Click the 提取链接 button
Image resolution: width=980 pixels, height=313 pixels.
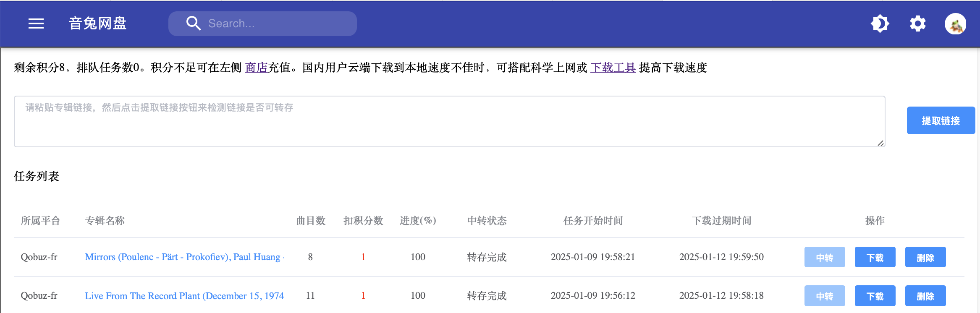pyautogui.click(x=941, y=120)
